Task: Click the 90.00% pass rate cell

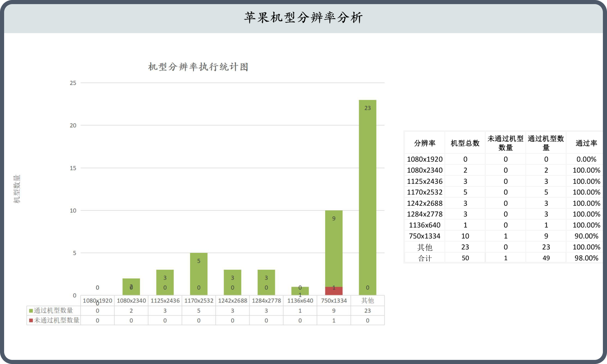Action: click(x=586, y=236)
